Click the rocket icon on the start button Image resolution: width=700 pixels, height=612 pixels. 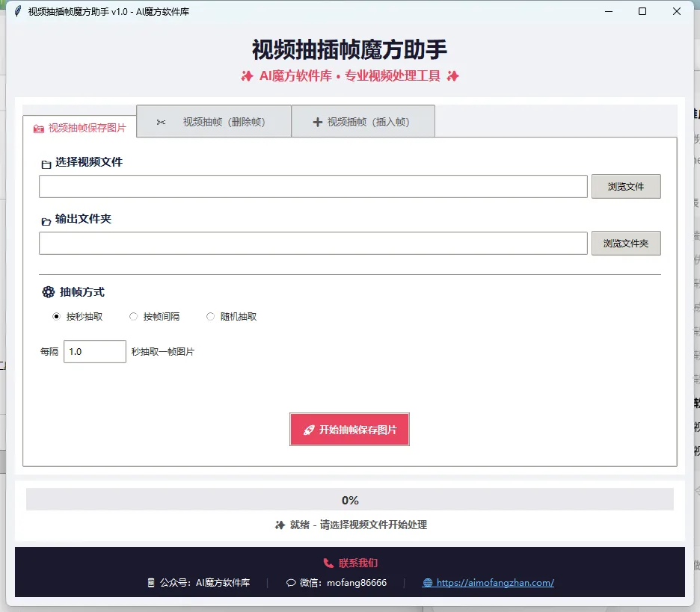(x=309, y=430)
